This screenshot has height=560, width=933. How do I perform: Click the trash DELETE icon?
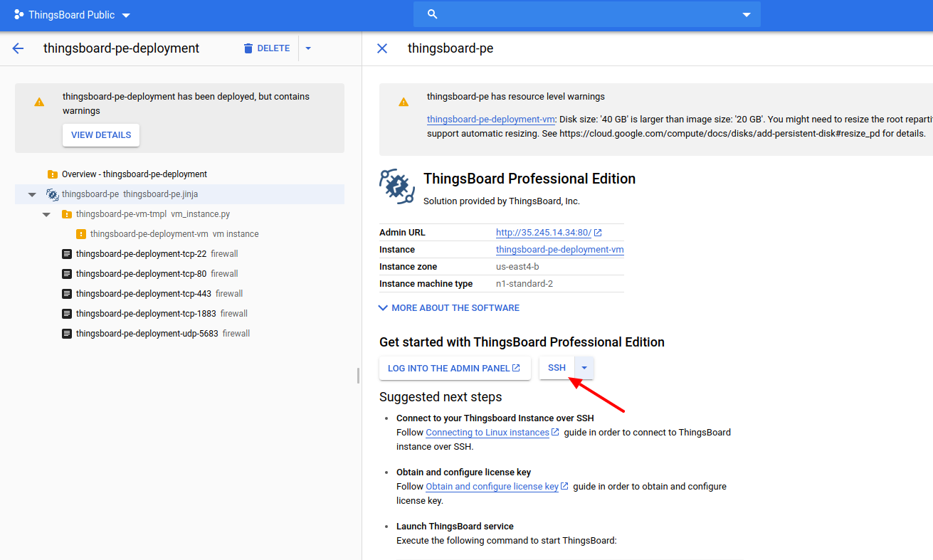[x=248, y=48]
